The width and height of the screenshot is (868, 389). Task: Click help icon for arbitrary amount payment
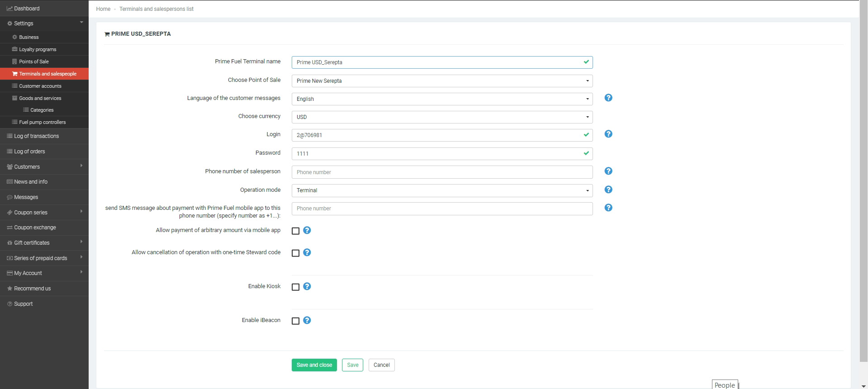point(307,230)
